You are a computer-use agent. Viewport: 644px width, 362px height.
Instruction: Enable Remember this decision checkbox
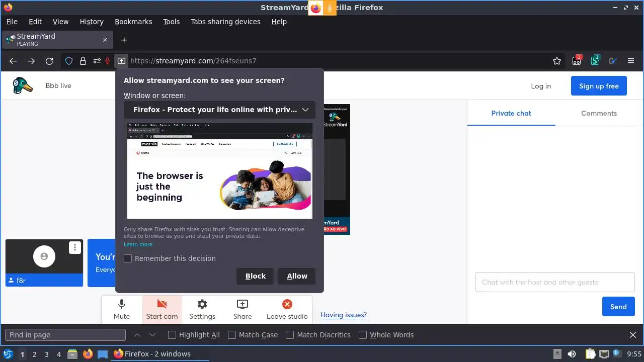tap(128, 258)
